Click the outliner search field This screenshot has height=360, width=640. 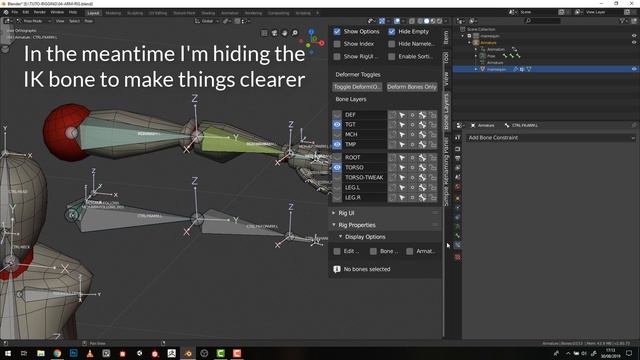(x=543, y=20)
